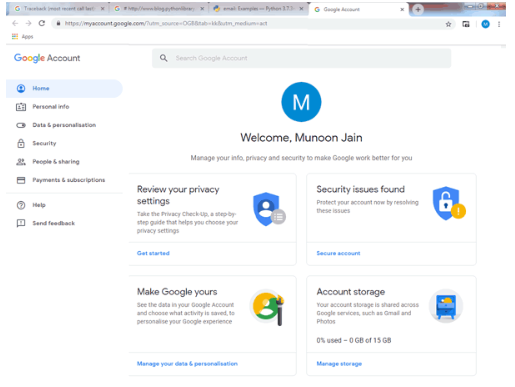Open Help via the question mark icon
This screenshot has height=387, width=515.
pyautogui.click(x=21, y=205)
